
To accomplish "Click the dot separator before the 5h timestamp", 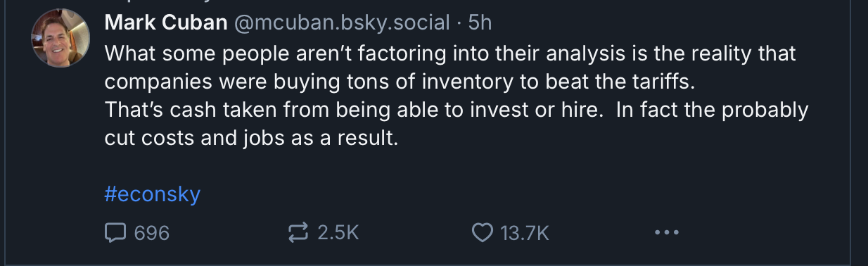I will pyautogui.click(x=459, y=23).
